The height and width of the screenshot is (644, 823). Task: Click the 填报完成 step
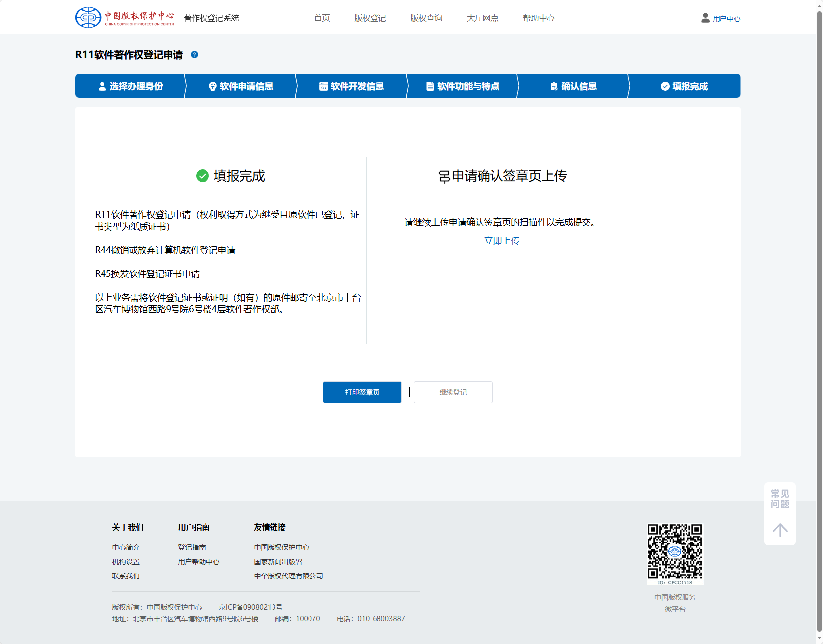point(684,86)
